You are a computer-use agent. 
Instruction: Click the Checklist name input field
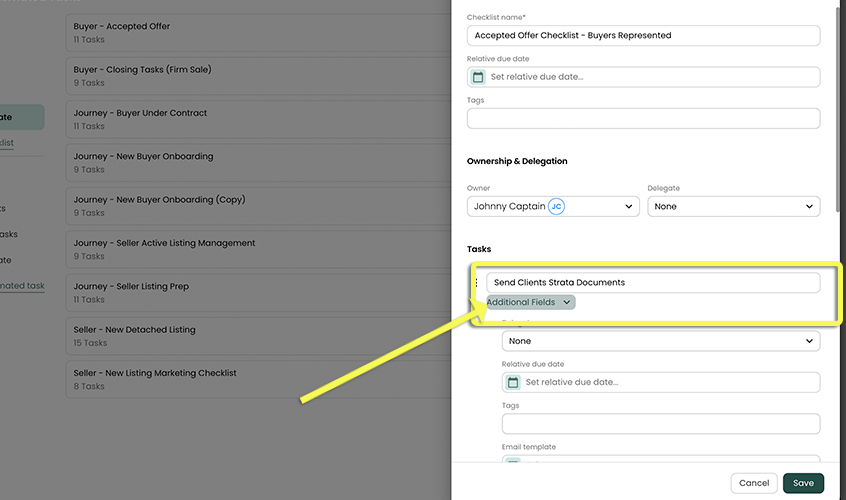tap(643, 35)
